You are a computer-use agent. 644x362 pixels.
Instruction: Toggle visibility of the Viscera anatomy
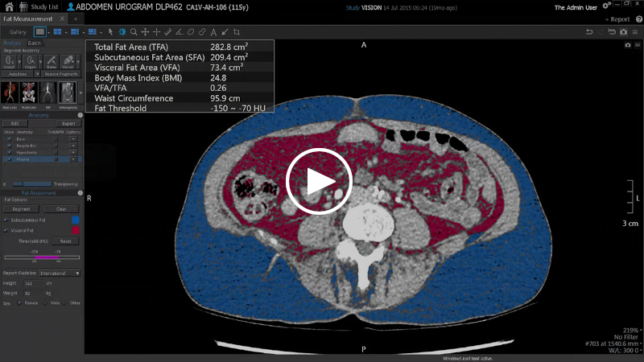pos(10,159)
